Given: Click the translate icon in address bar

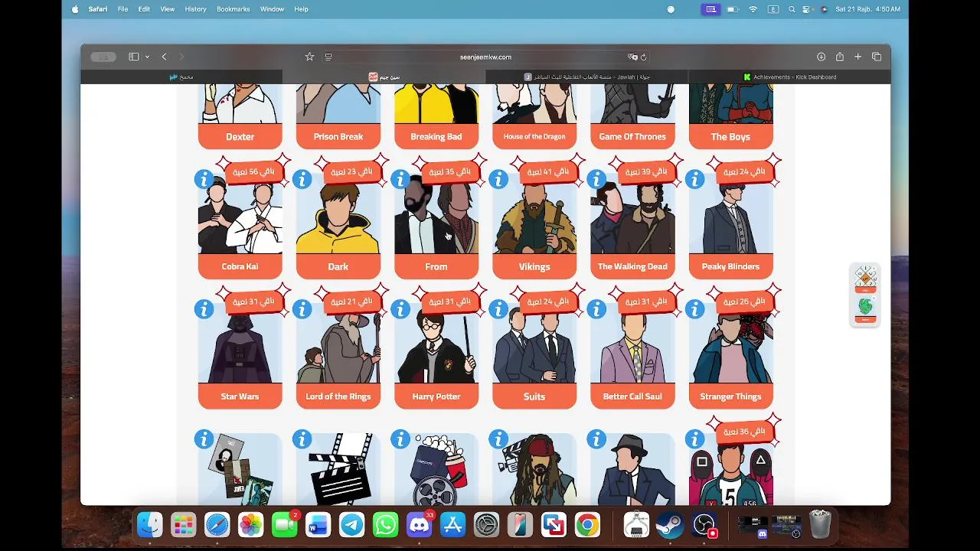Looking at the screenshot, I should pyautogui.click(x=632, y=57).
